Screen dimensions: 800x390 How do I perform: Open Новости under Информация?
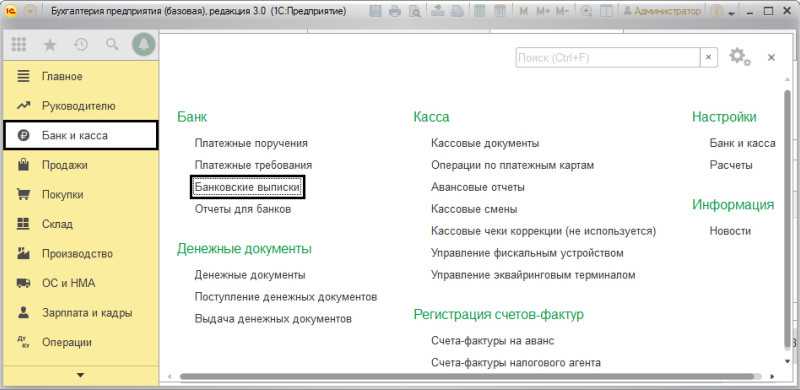click(x=730, y=231)
